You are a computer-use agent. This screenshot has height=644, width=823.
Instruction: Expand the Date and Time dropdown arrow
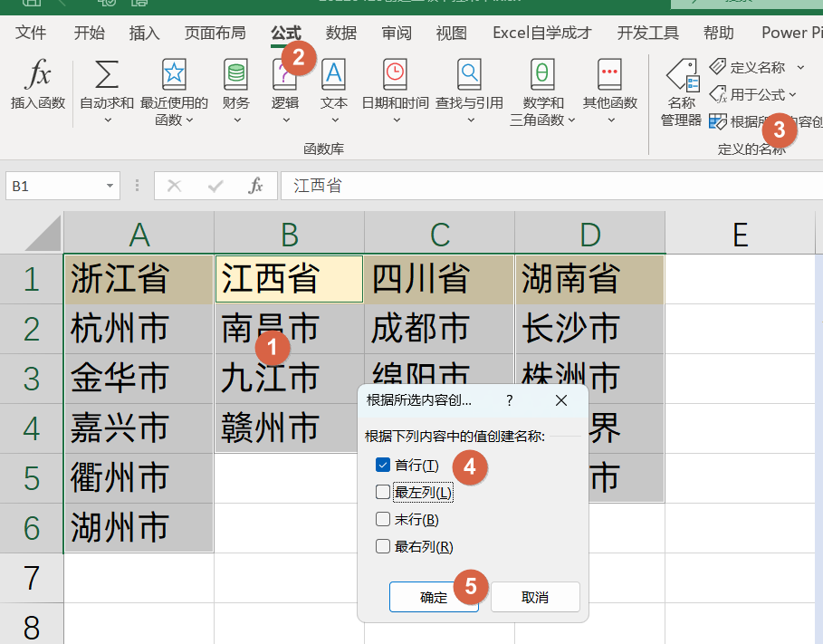click(x=397, y=120)
